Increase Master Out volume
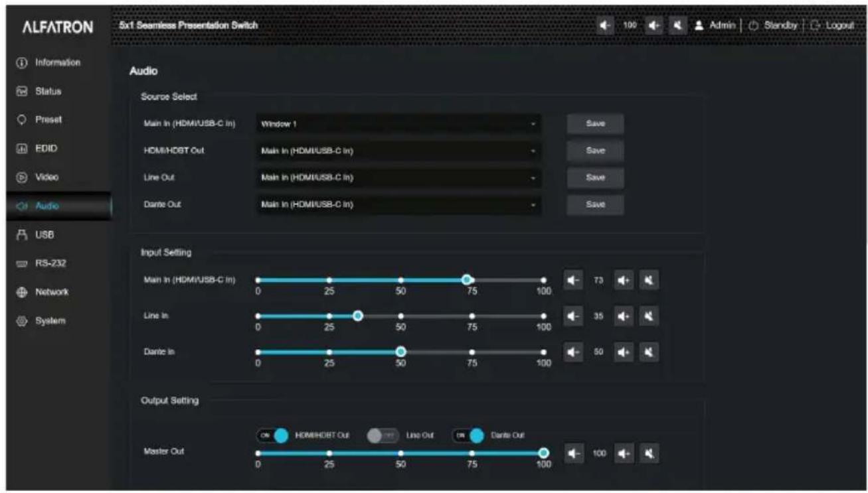The height and width of the screenshot is (493, 868). 623,454
